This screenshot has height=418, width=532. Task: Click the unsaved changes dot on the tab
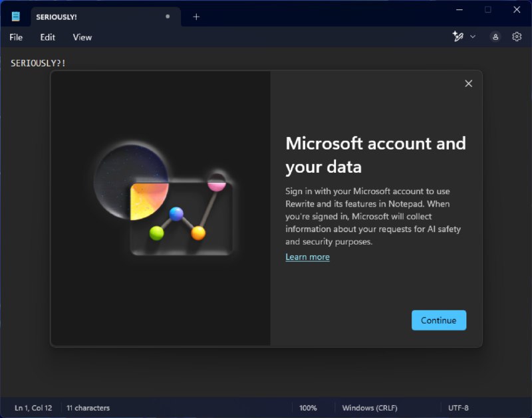click(x=168, y=16)
